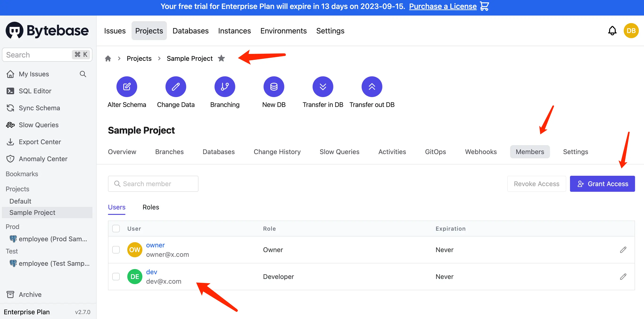Click the home breadcrumb icon
Screen dimensions: 644x319
point(108,58)
